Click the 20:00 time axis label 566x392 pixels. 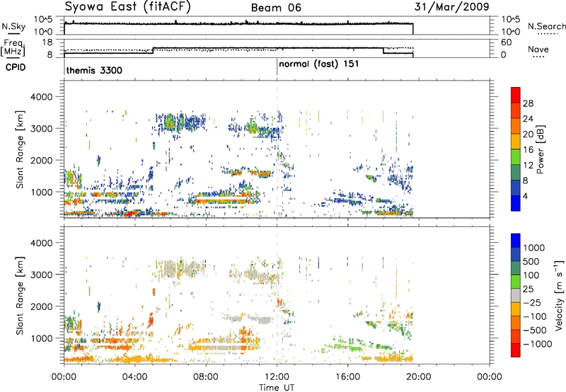[418, 377]
